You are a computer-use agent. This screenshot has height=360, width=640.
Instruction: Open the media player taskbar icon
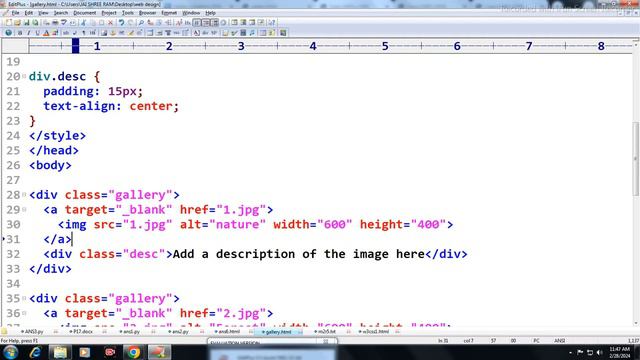coord(84,352)
